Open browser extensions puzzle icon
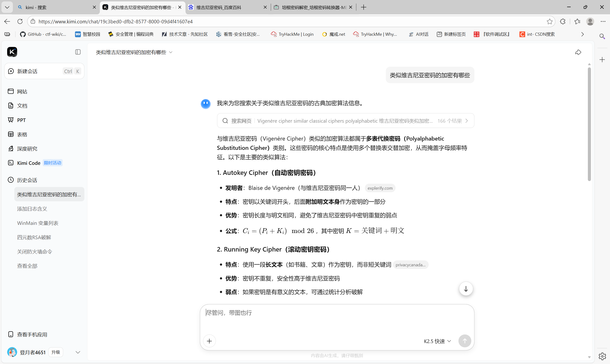This screenshot has height=364, width=610. (x=563, y=22)
